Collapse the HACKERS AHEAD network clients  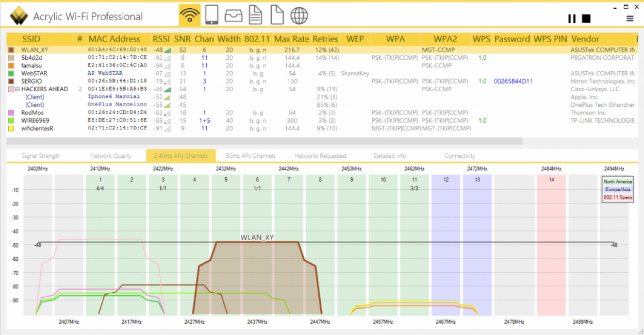tap(18, 89)
